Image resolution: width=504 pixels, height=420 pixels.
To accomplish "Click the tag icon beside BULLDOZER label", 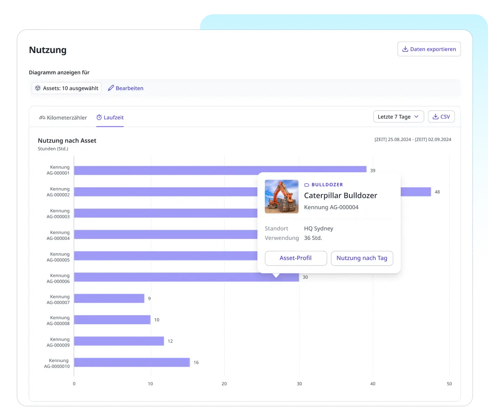I will coord(307,185).
